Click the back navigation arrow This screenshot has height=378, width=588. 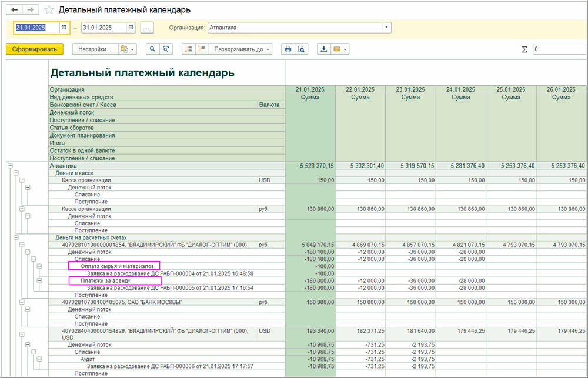[14, 10]
